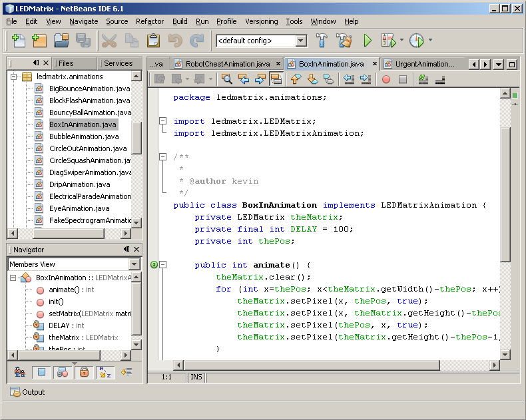
Task: Maximize the editor window button
Action: (512, 64)
